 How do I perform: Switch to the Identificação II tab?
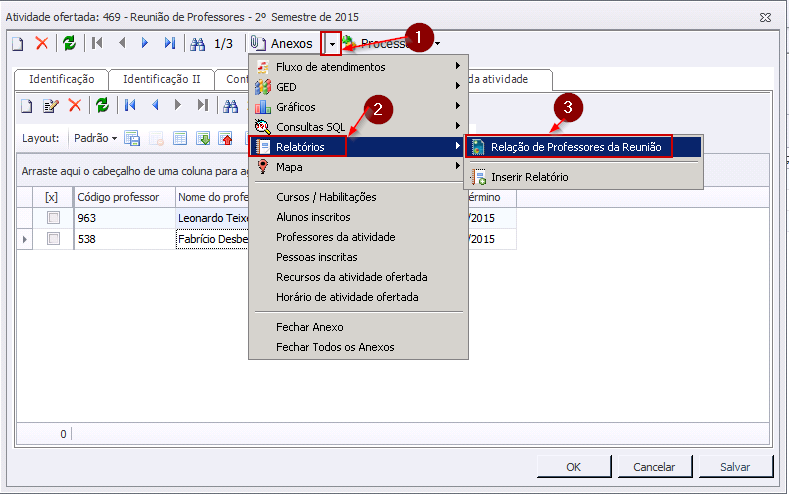tap(161, 79)
